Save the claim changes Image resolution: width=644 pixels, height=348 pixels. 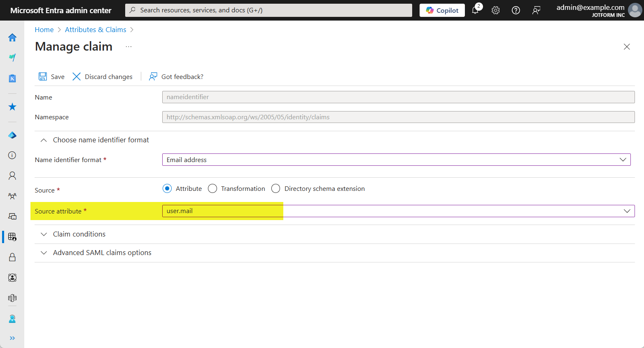tap(51, 77)
